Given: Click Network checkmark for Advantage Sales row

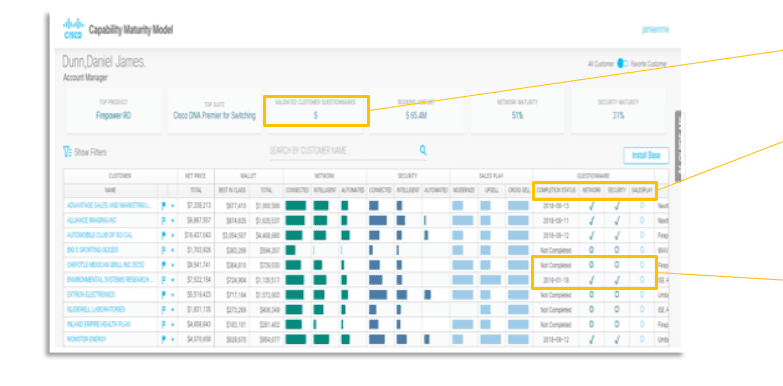Looking at the screenshot, I should [591, 205].
